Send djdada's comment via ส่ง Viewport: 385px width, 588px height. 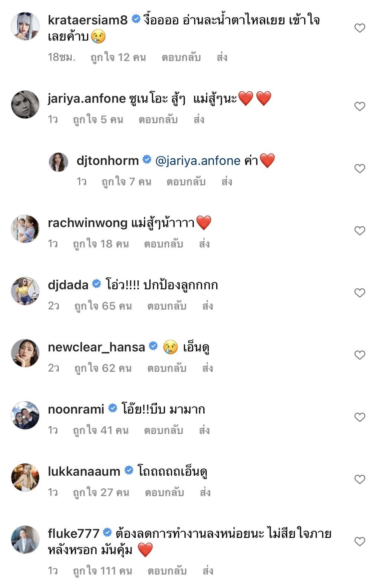tap(207, 306)
